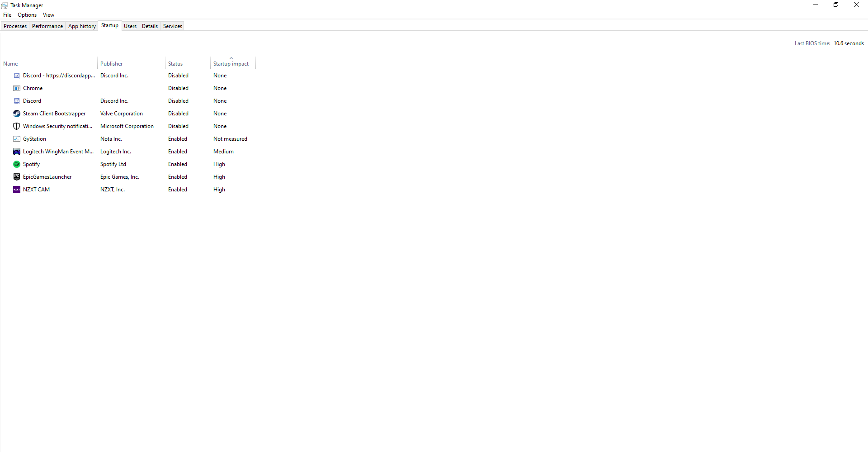Select the Startup tab

tap(110, 25)
